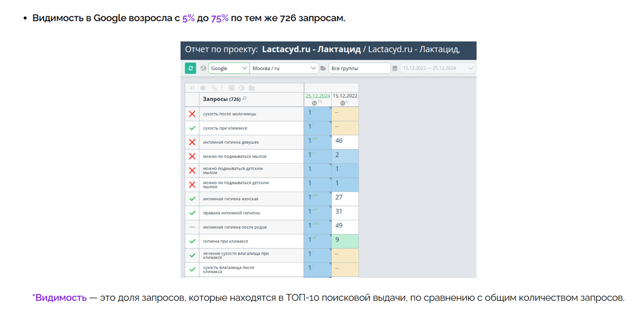Click the globe icon beside Google selector
This screenshot has height=319, width=644.
click(x=203, y=68)
